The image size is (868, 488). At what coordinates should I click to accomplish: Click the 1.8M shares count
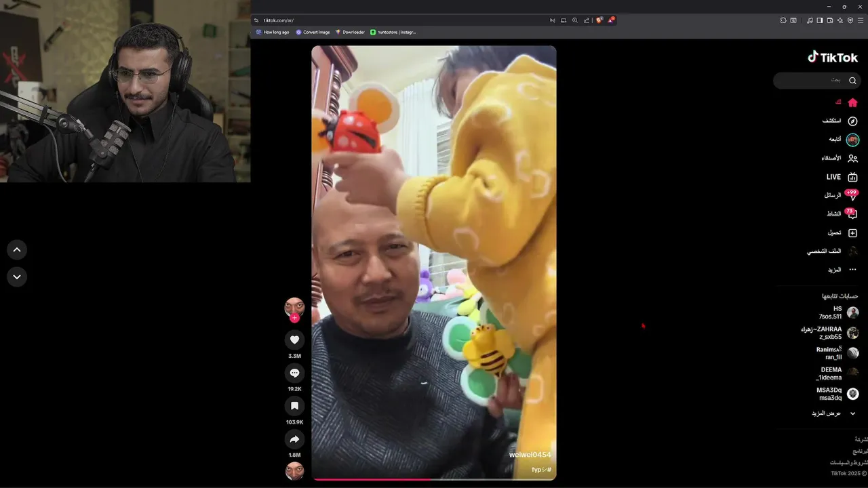pos(294,455)
